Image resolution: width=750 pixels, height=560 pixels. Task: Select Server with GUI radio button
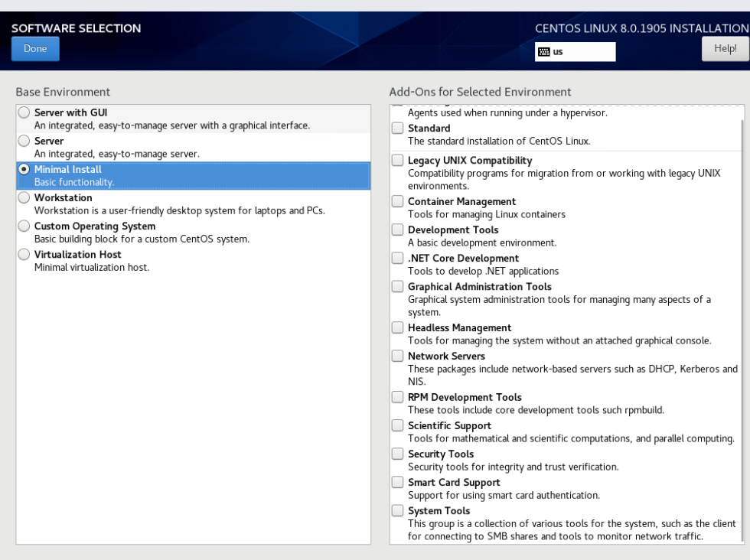pyautogui.click(x=24, y=112)
